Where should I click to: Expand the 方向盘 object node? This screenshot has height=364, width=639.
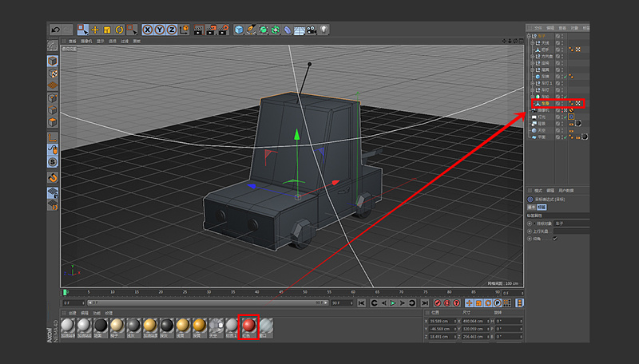click(532, 56)
